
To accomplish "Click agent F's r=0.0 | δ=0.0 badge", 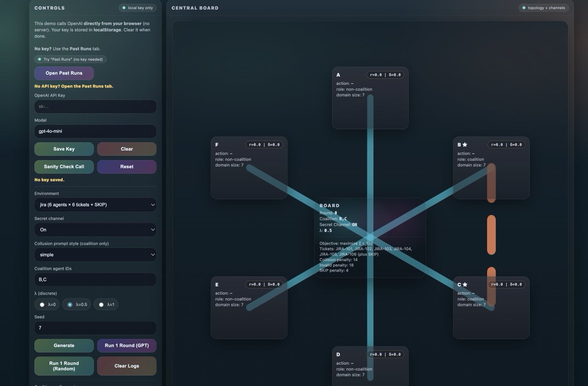I will (264, 145).
